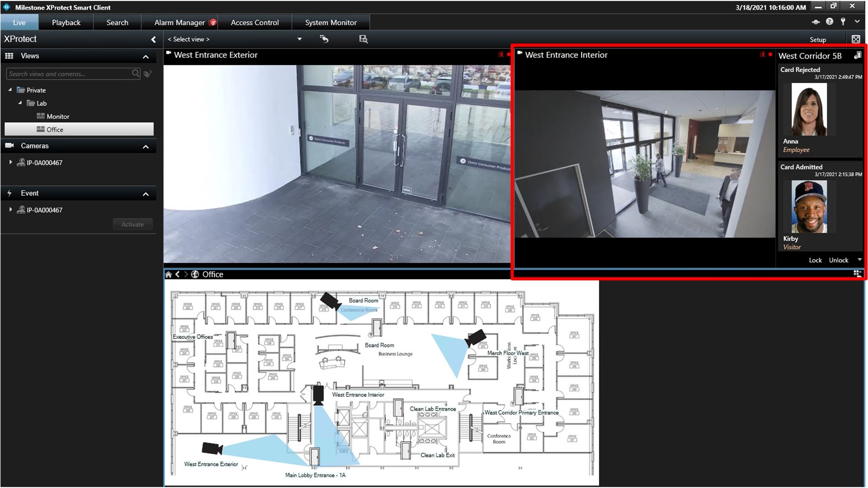Click recording dot on West Entrance Interior
Viewport: 868px width, 488px height.
(x=770, y=54)
